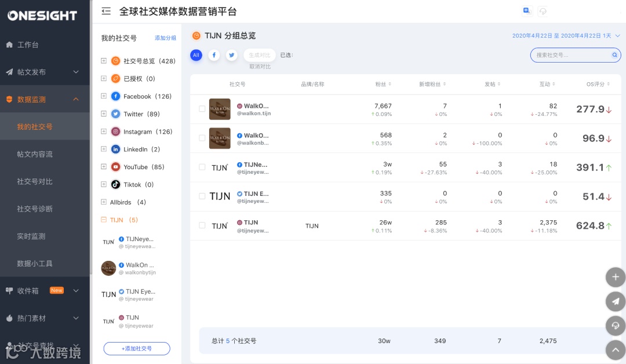Screen dimensions: 626x364
Task: Check the WalkOn @walkon.tijn row checkbox
Action: pos(202,108)
